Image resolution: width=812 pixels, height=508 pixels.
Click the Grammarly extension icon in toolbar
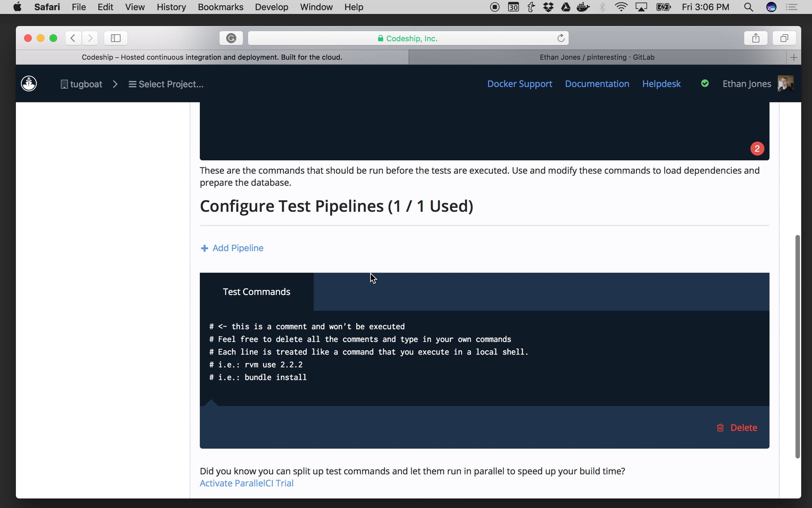[x=231, y=38]
